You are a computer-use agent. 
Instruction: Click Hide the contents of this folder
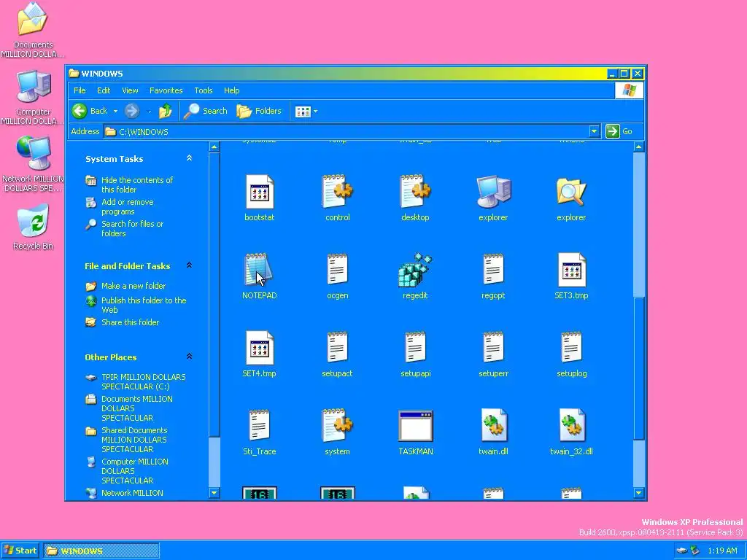[136, 184]
